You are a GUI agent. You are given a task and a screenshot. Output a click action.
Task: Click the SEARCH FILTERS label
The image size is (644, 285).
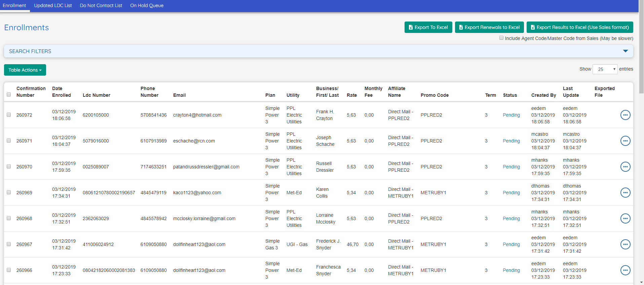[x=30, y=51]
